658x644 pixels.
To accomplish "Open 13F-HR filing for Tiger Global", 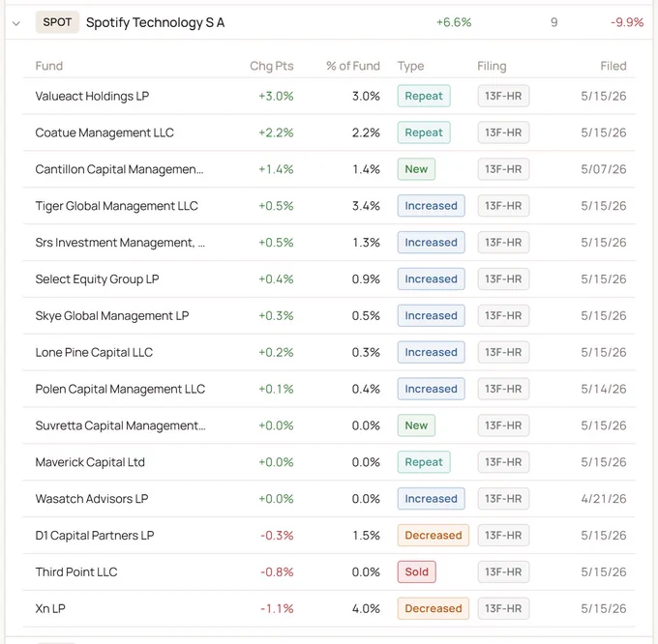I will pos(503,206).
